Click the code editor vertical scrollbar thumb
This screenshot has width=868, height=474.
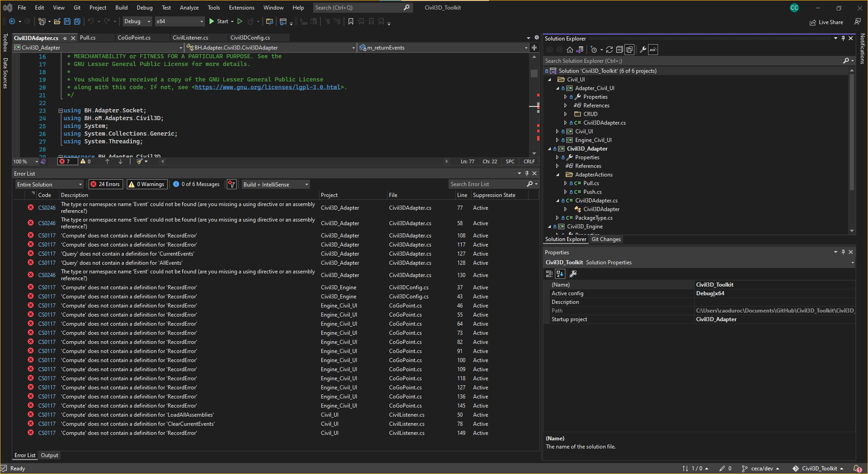click(534, 73)
